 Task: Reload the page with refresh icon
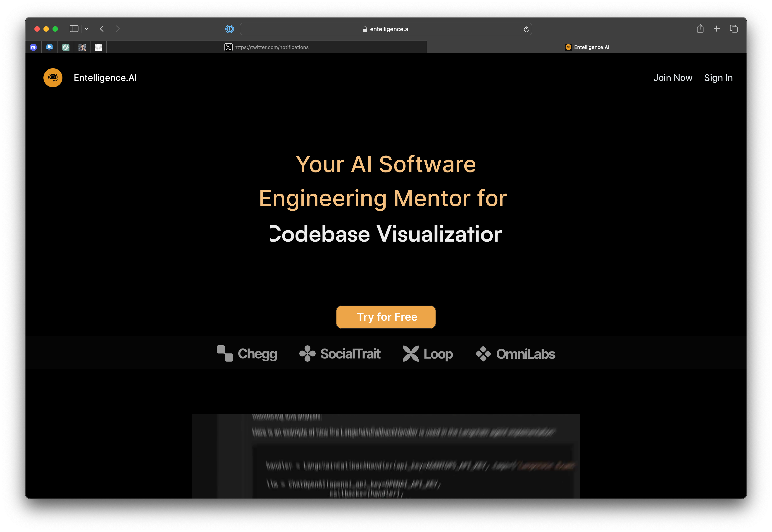(x=526, y=29)
